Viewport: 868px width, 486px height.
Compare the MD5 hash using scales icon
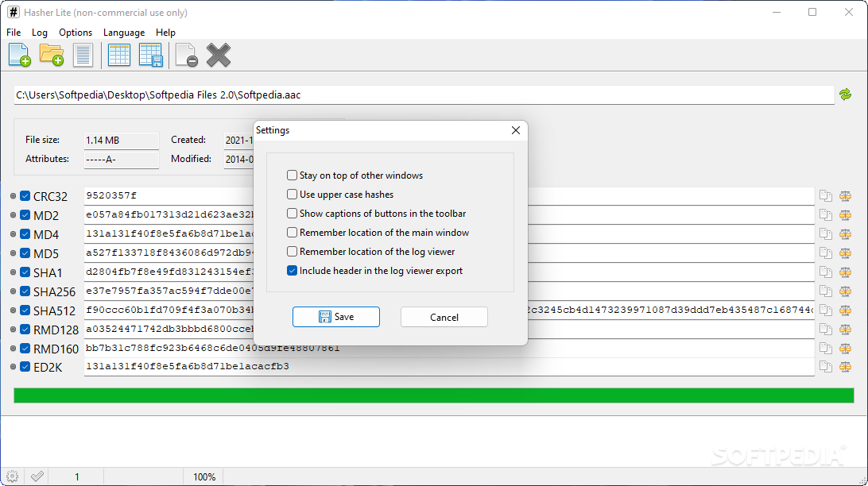pos(845,253)
